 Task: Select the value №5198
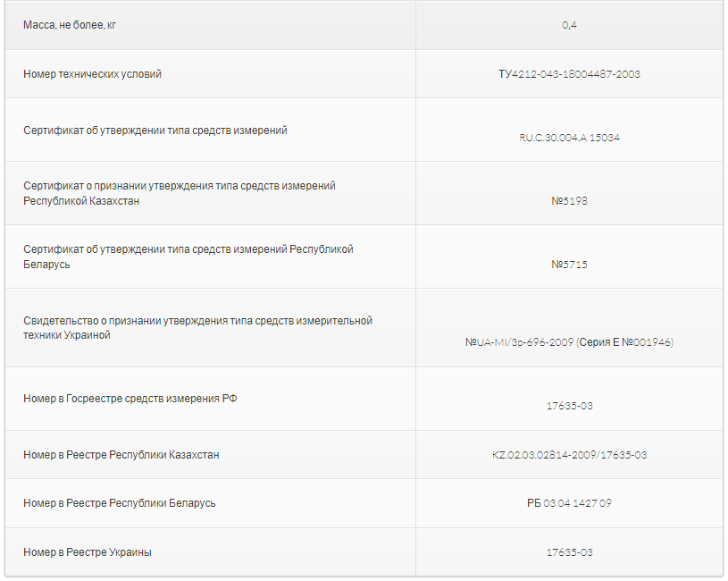(569, 200)
